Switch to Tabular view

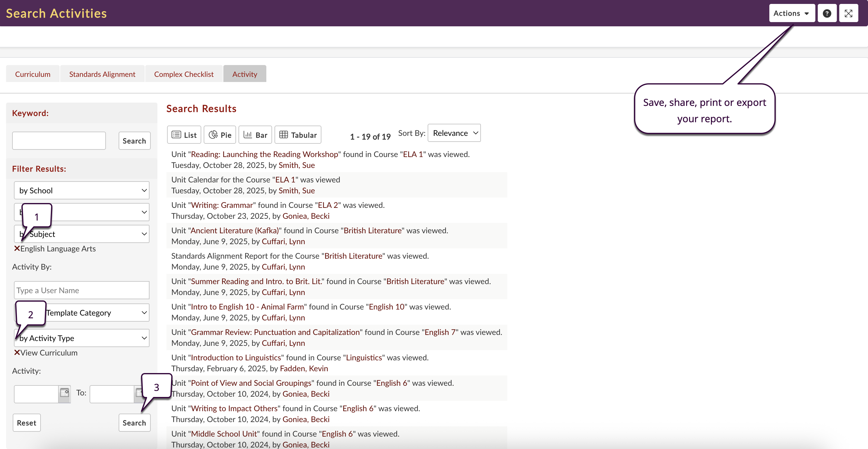tap(298, 135)
